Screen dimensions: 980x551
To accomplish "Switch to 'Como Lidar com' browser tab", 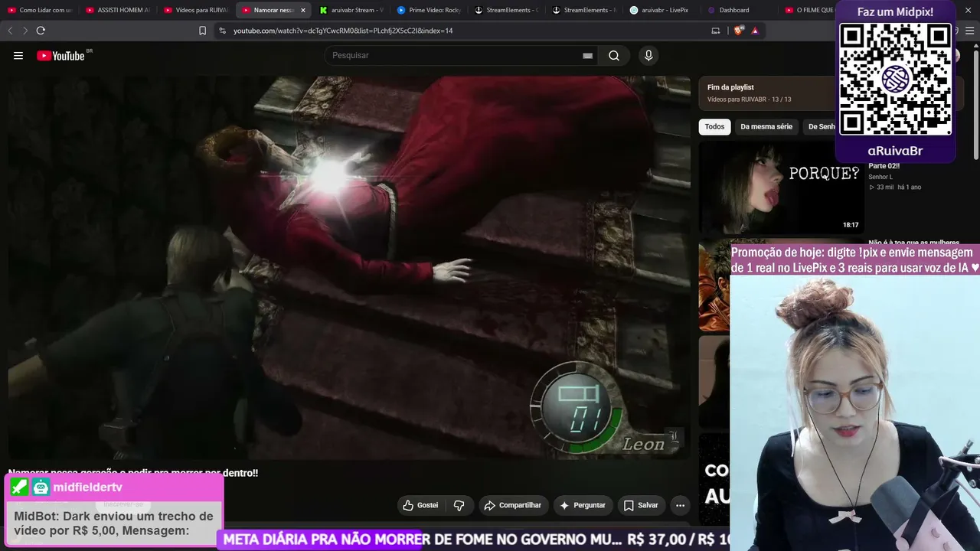I will tap(39, 10).
